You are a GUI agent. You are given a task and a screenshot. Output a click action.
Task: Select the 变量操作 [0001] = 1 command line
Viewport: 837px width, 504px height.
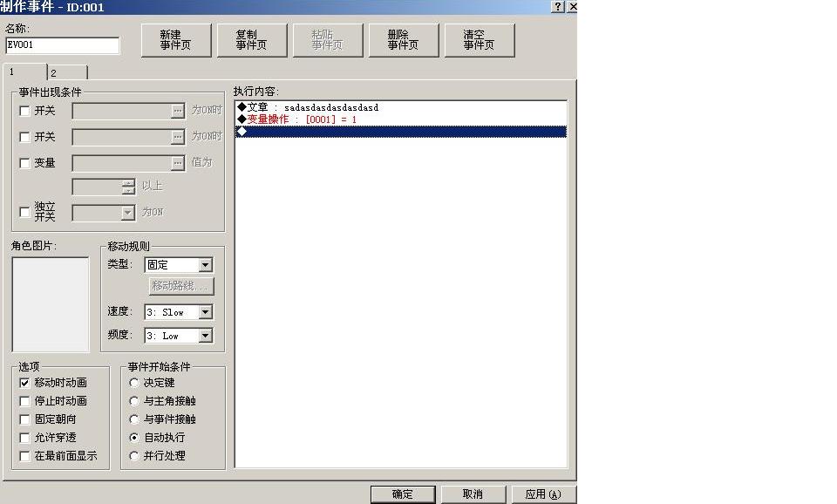[x=401, y=119]
